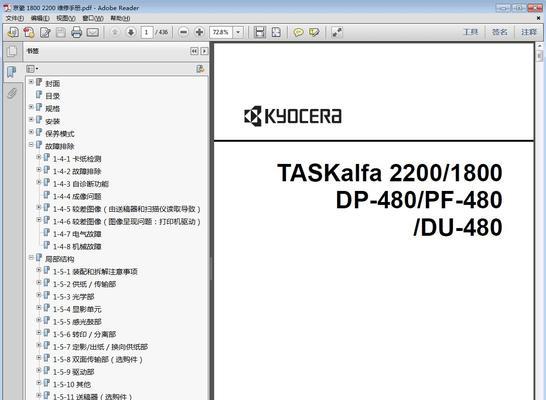Click the scrolling page view icon
This screenshot has width=546, height=400.
pos(259,32)
